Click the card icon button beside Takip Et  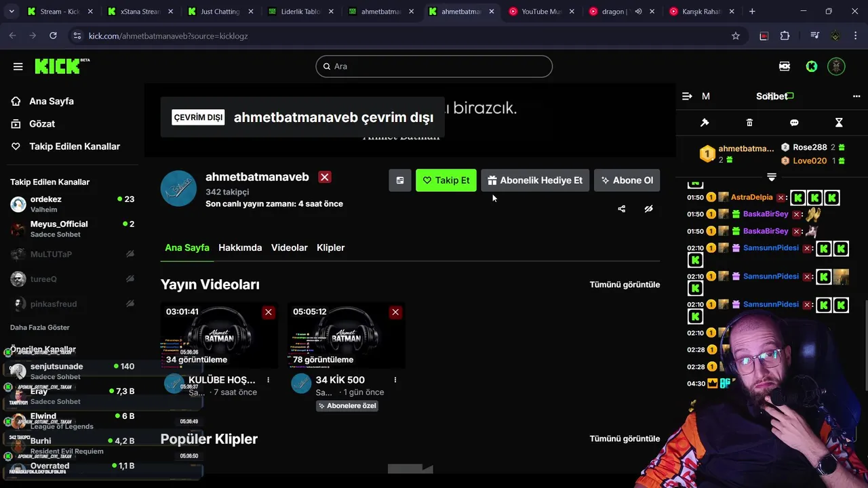(x=400, y=180)
